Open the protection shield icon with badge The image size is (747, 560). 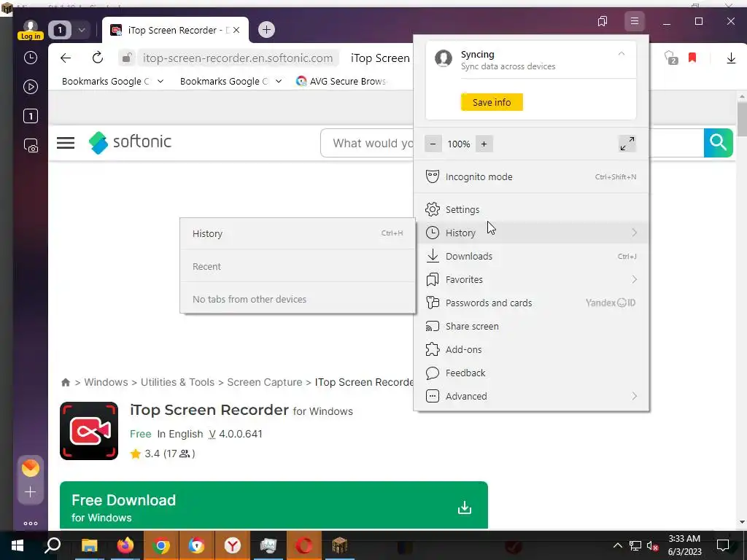tap(671, 58)
